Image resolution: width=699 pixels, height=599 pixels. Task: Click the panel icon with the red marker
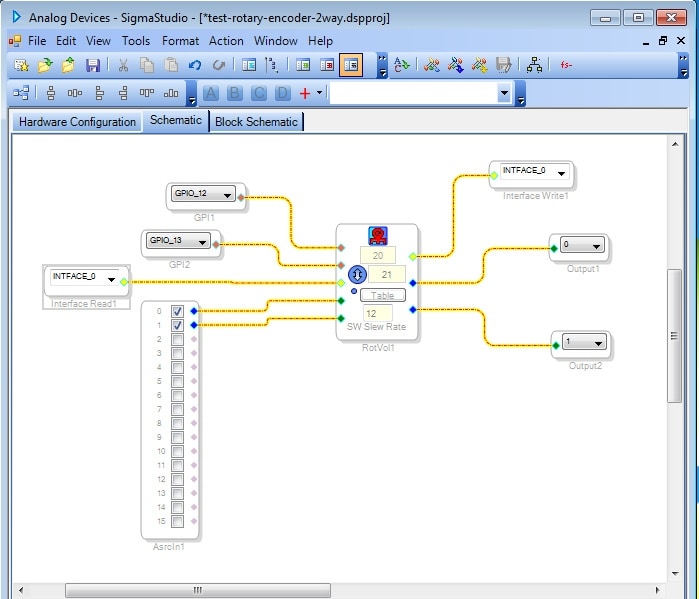coord(327,65)
